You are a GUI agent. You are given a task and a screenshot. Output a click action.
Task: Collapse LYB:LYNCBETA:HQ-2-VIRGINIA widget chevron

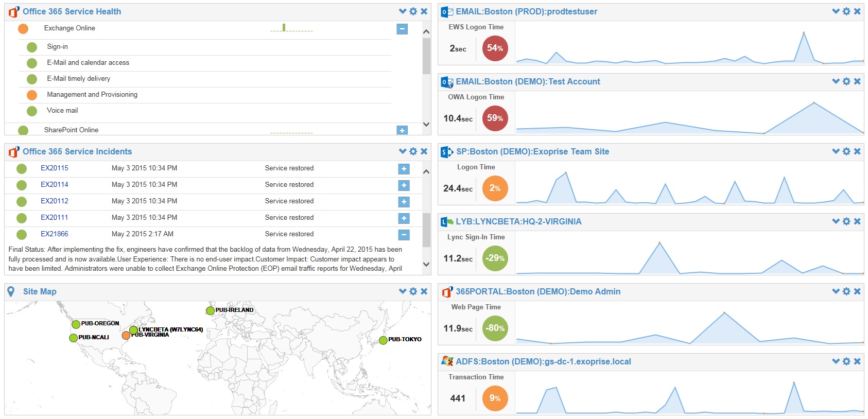click(x=836, y=221)
